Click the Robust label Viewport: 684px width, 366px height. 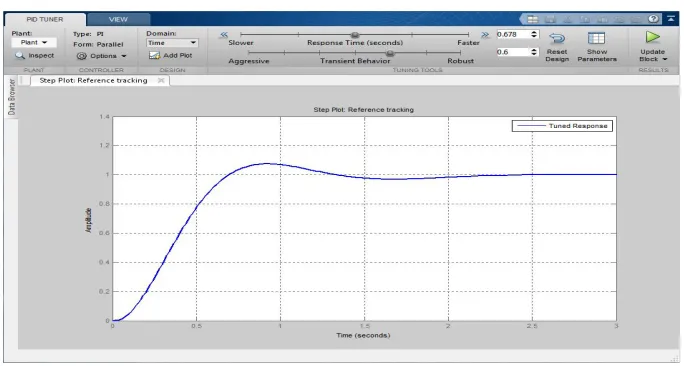[461, 61]
